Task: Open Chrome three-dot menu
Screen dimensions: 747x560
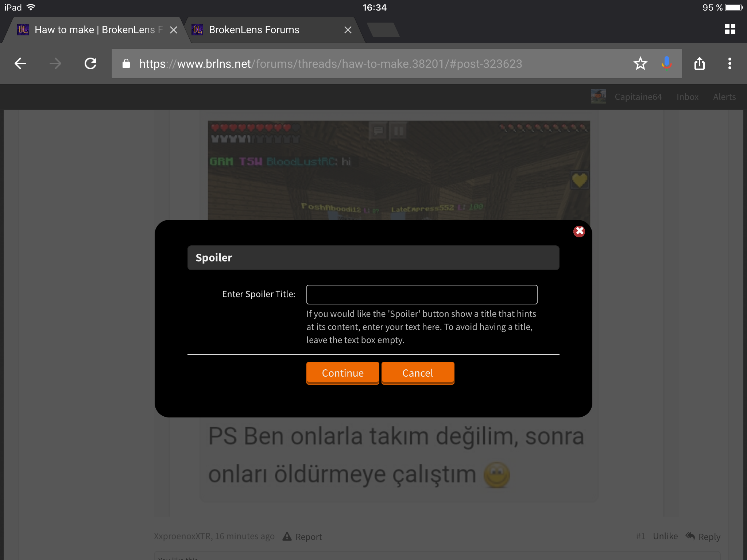Action: click(729, 63)
